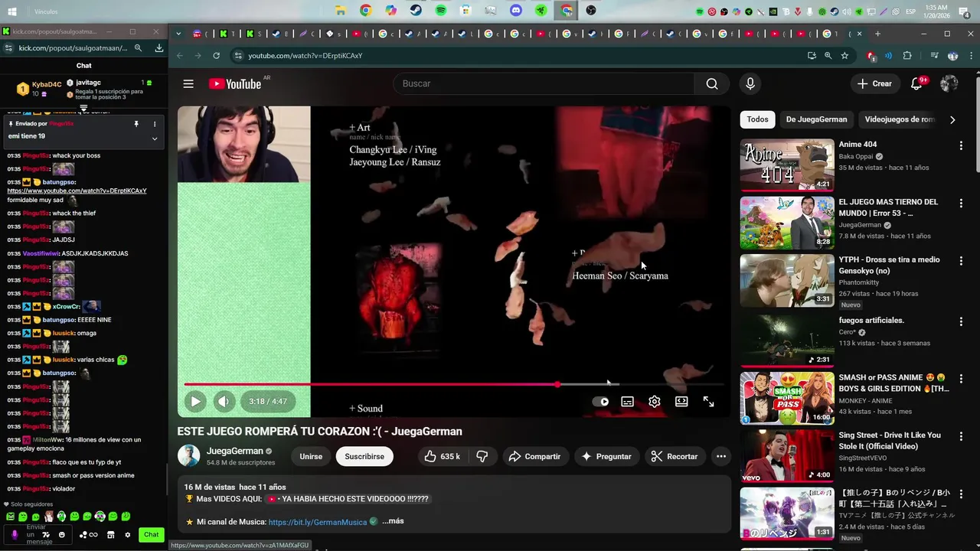Click the Suscribirse button
Image resolution: width=980 pixels, height=551 pixels.
point(364,456)
